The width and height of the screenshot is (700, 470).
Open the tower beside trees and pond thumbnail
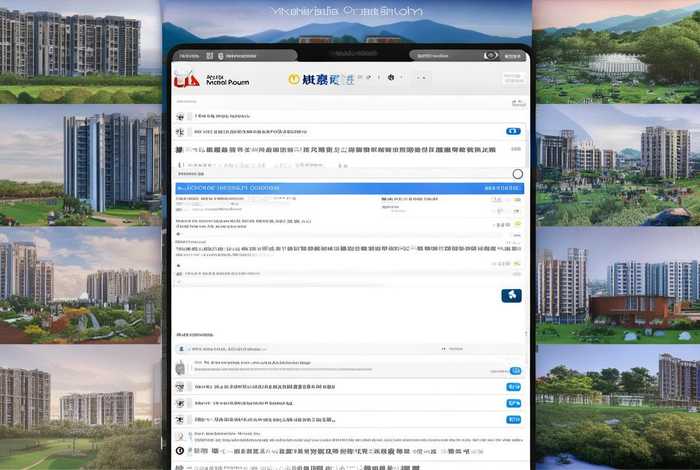click(x=618, y=408)
